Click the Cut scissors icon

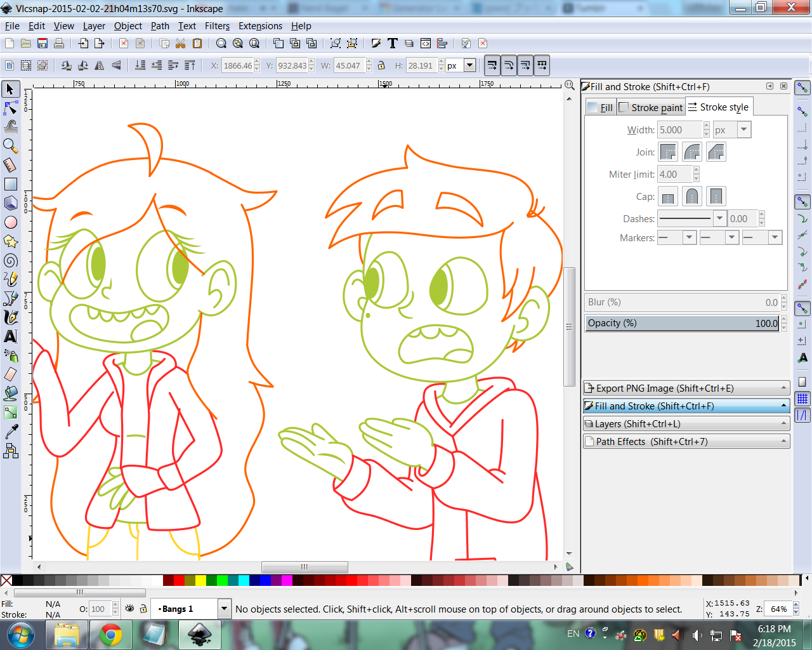(x=181, y=43)
